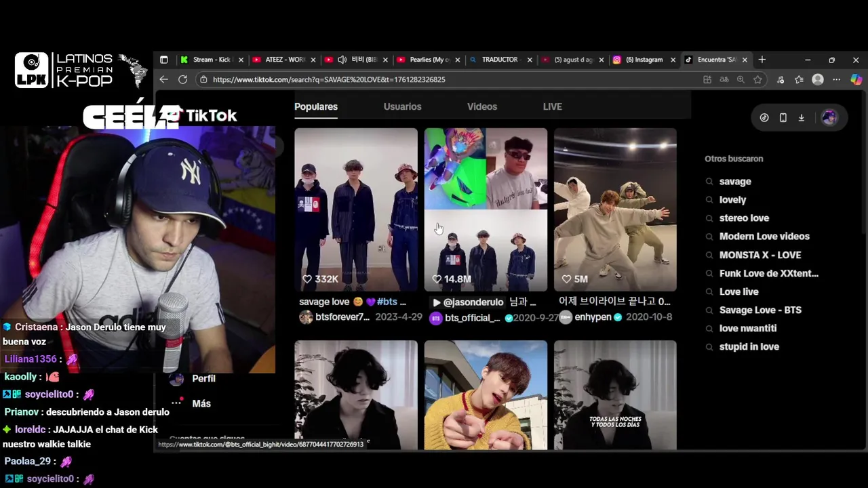Click the search icon beside 'stereo love'
The image size is (868, 488).
(x=709, y=218)
